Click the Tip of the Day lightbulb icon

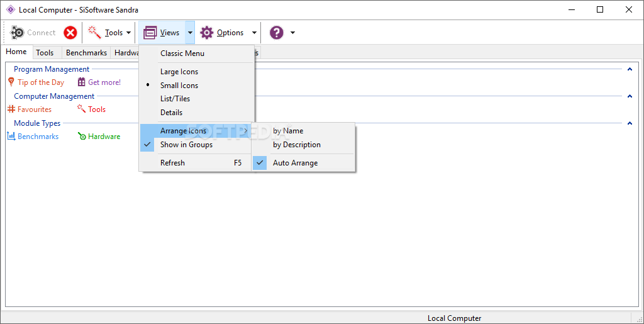coord(11,82)
